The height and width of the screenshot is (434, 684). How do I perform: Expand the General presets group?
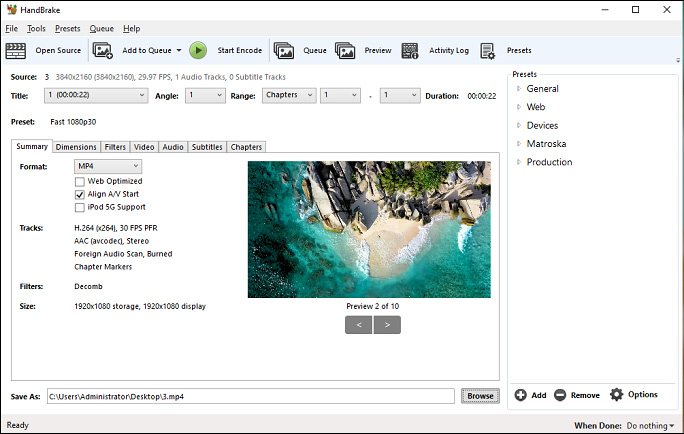pos(519,89)
